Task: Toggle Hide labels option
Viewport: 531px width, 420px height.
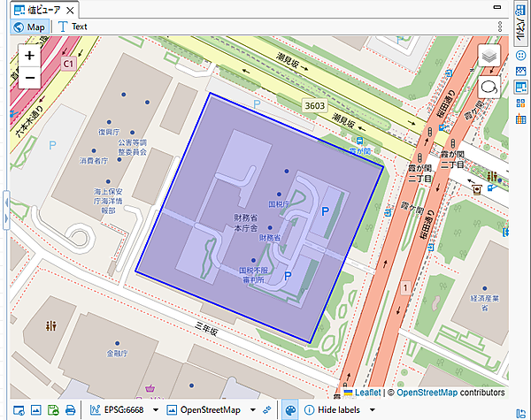Action: tap(333, 410)
